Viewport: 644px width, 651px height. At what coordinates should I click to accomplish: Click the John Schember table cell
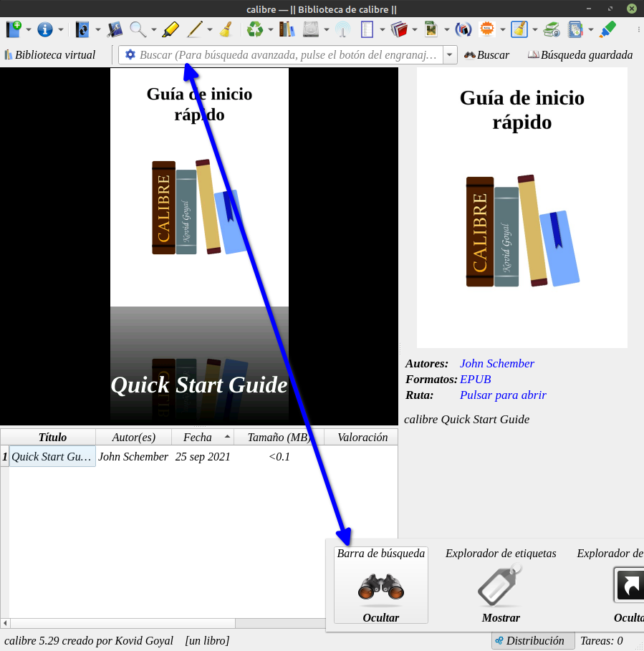(133, 456)
